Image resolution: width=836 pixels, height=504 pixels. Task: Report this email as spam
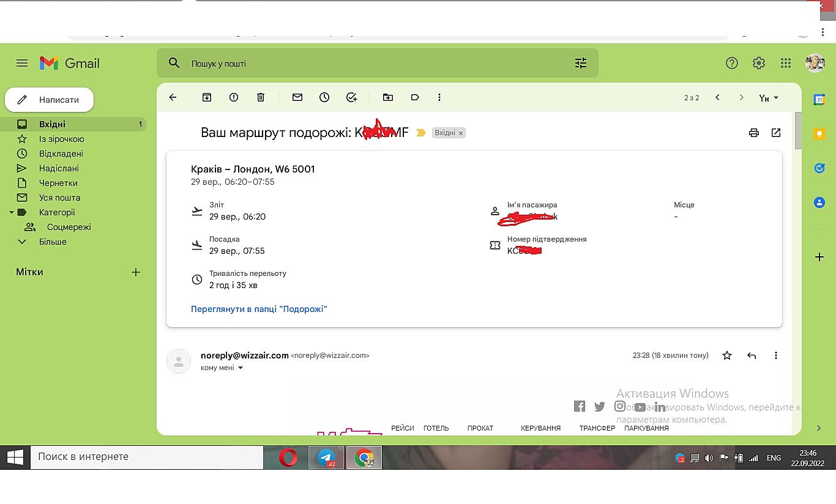(234, 97)
